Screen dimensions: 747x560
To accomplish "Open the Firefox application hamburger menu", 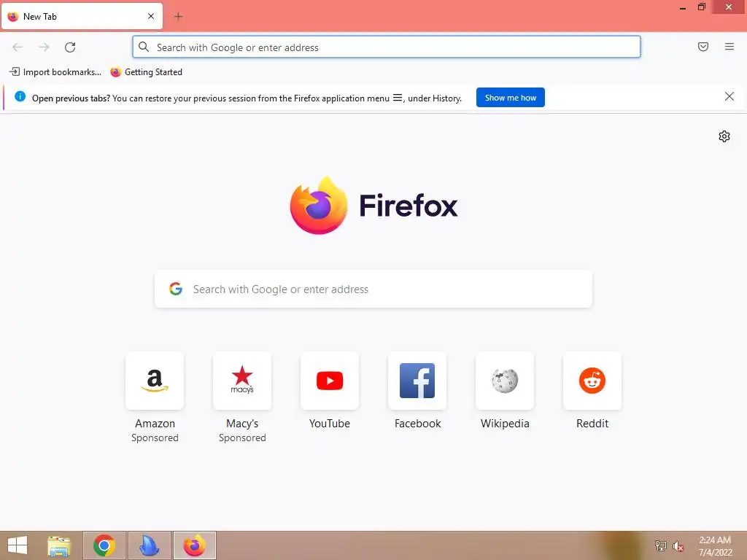I will pyautogui.click(x=729, y=47).
